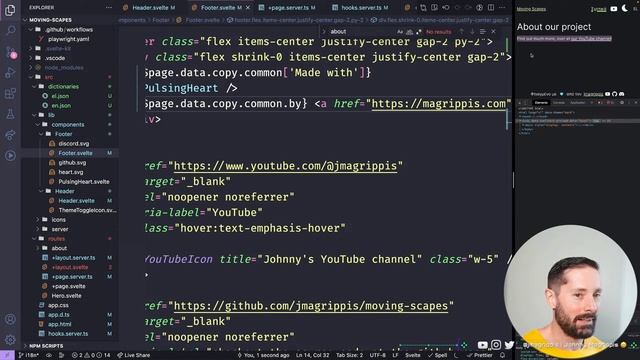Open errors and warnings in status bar
Image resolution: width=640 pixels, height=360 pixels.
pos(91,356)
